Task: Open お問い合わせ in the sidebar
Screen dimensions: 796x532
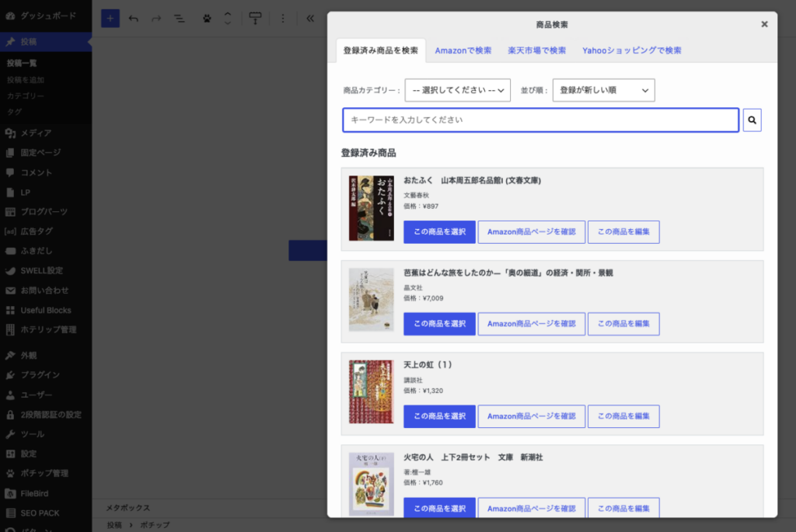Action: pyautogui.click(x=46, y=290)
